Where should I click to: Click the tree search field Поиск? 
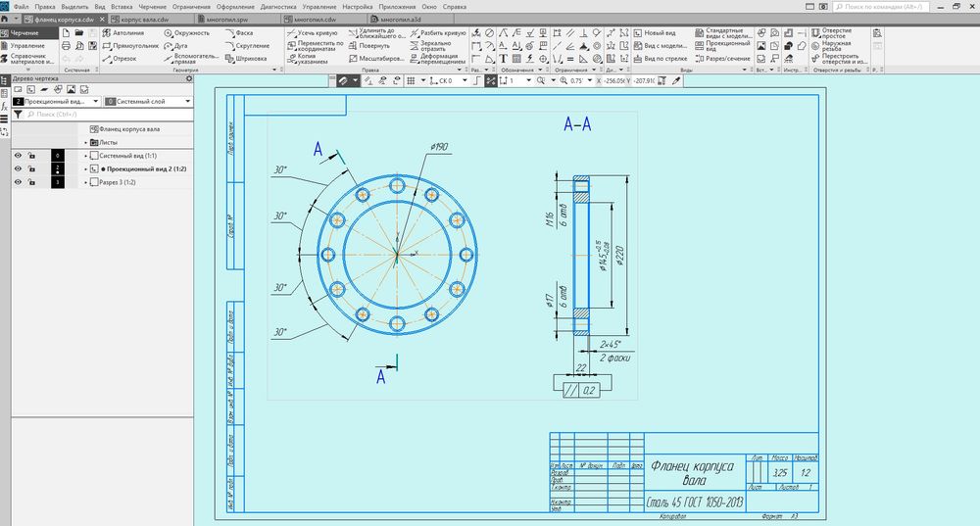[108, 115]
